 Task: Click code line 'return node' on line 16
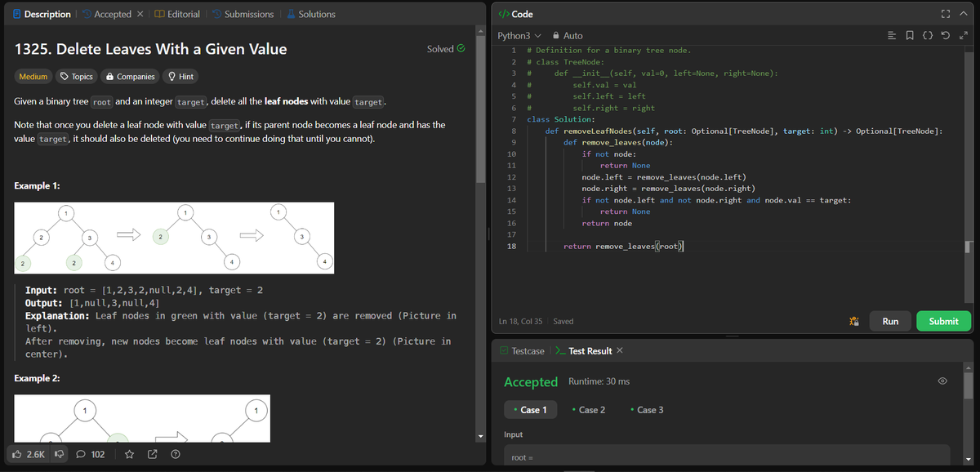tap(607, 223)
